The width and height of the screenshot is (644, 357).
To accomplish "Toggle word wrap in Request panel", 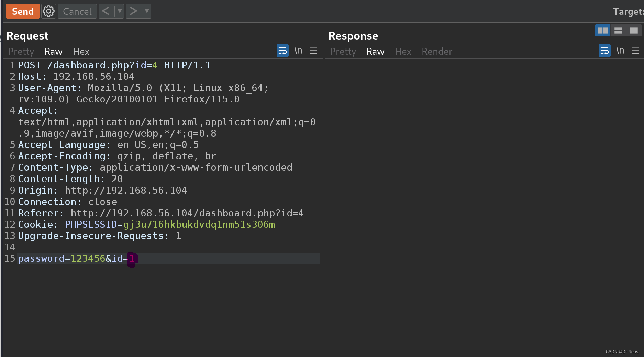I will point(282,51).
